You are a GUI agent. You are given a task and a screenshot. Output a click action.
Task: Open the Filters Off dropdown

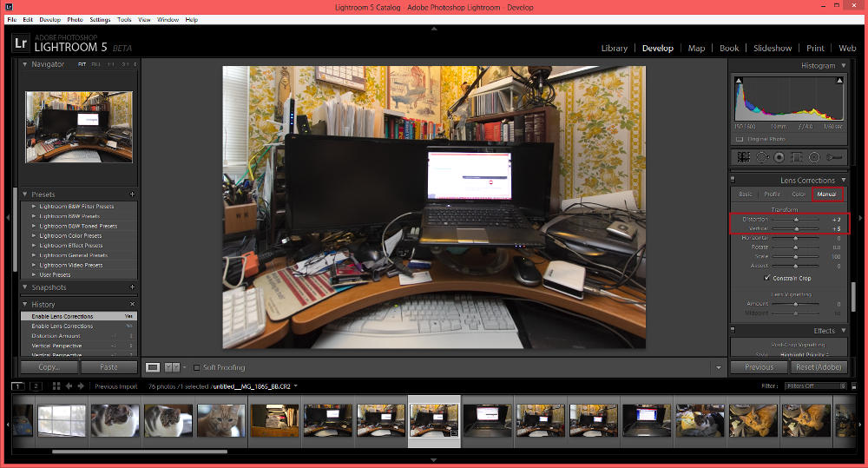(x=816, y=386)
